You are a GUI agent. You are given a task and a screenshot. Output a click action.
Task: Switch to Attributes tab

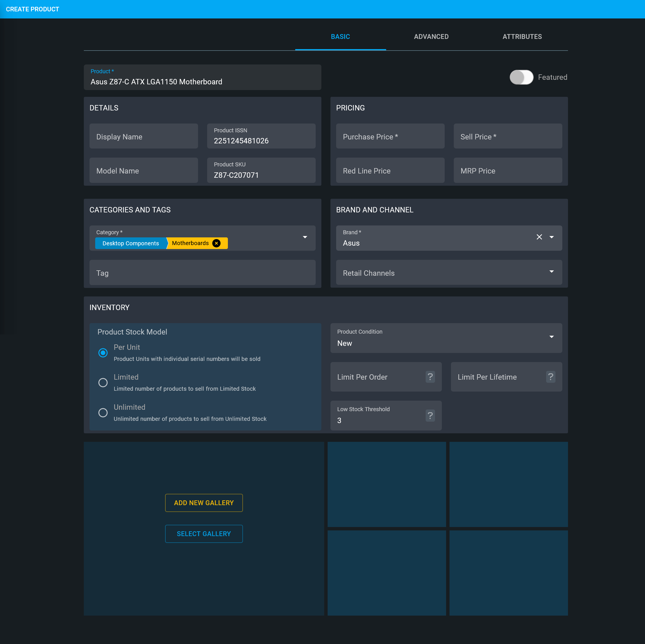(522, 37)
